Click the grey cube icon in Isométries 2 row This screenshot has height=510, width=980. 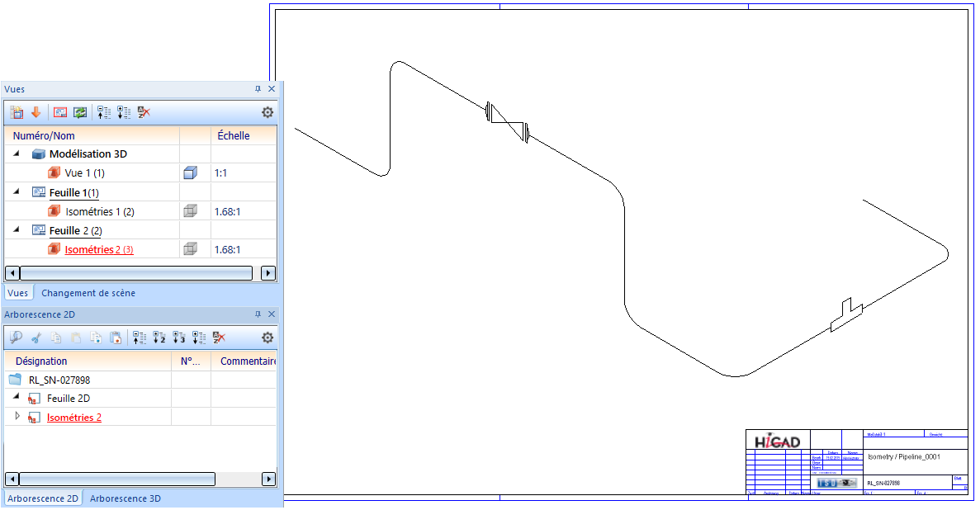[191, 249]
